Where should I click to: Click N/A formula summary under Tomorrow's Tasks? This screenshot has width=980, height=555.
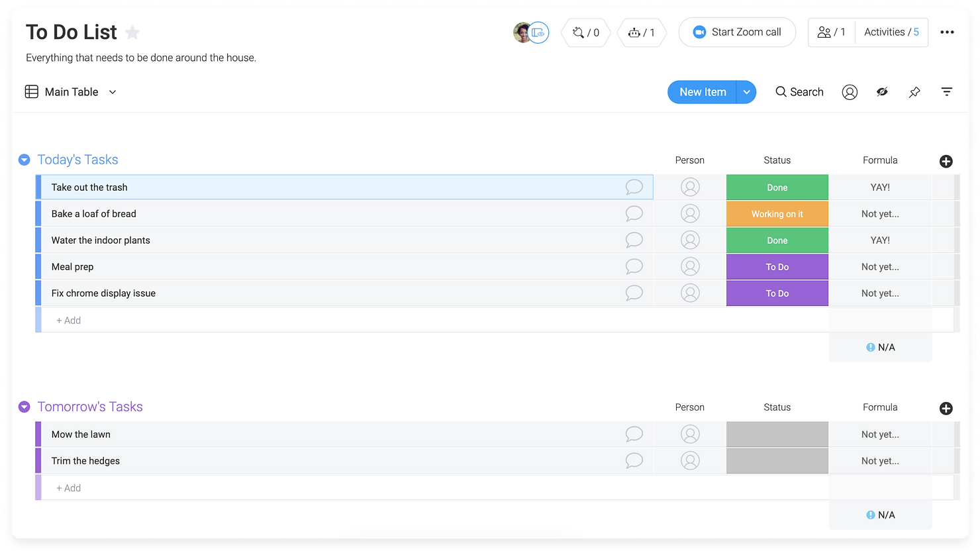881,515
